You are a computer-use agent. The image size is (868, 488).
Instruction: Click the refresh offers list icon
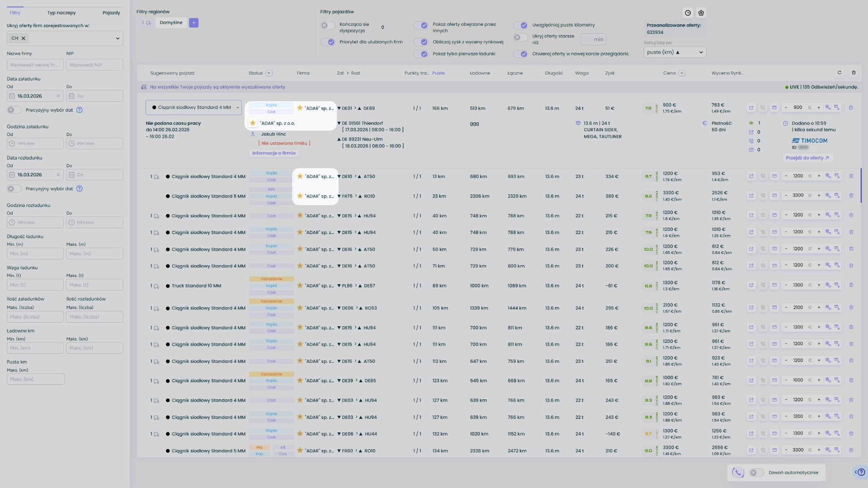coord(840,73)
